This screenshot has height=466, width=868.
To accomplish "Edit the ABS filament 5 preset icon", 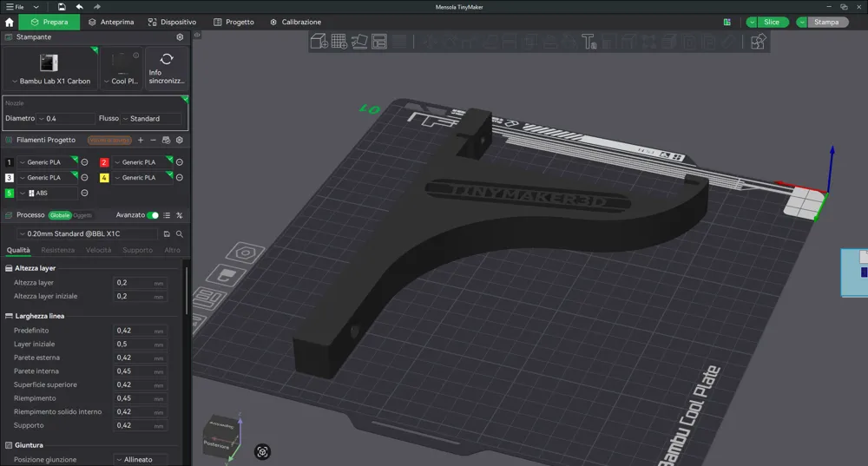I will tap(85, 194).
